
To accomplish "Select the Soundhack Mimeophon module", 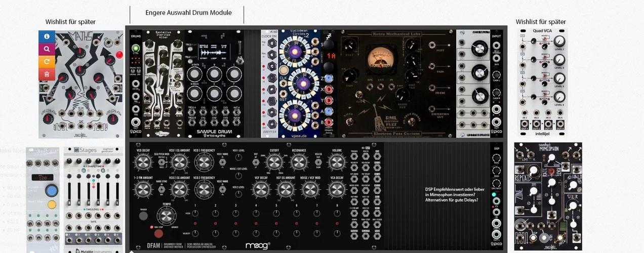I will pyautogui.click(x=548, y=196).
